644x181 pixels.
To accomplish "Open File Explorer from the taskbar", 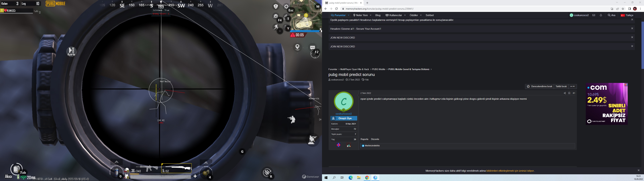I will click(359, 178).
